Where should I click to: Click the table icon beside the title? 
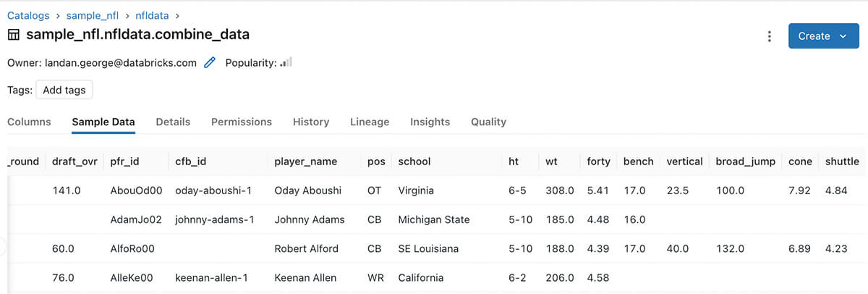(x=14, y=35)
